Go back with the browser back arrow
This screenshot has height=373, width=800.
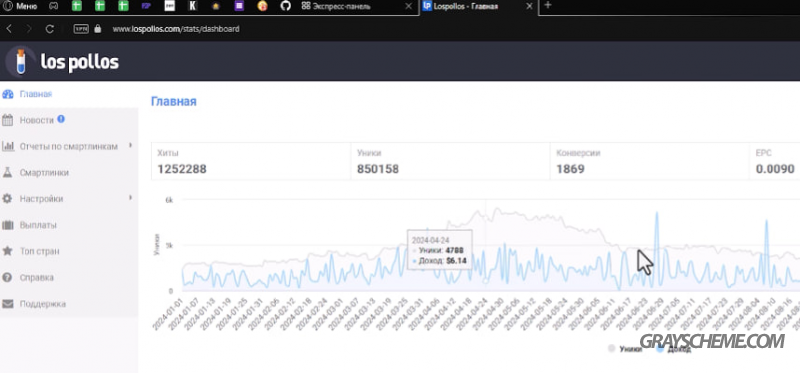9,29
